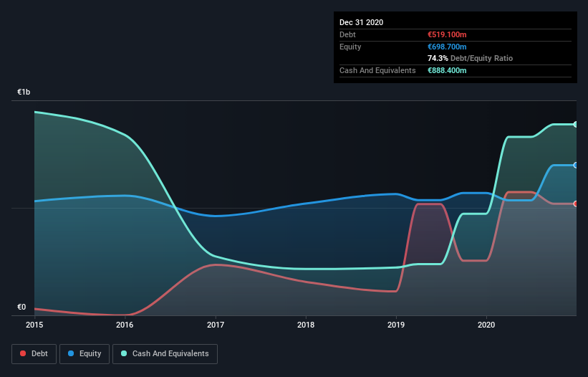Select the blue Equity endpoint marker
Viewport: 588px width, 377px height.
(x=576, y=165)
